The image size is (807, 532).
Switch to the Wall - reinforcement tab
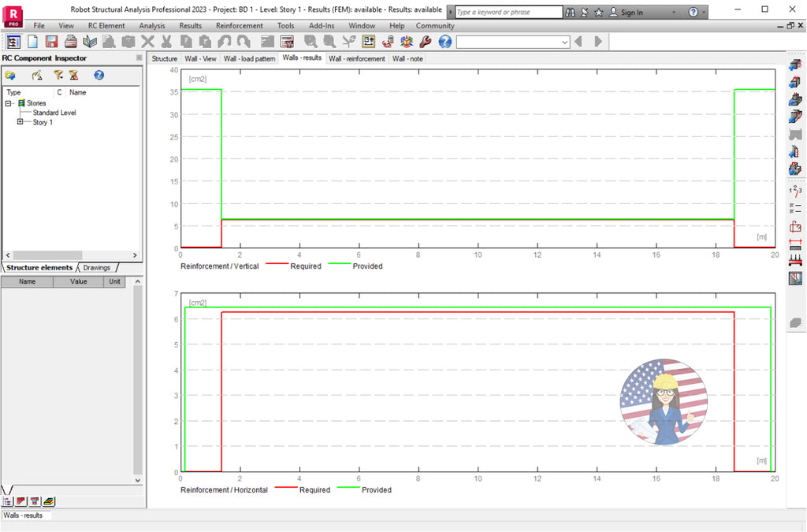(x=355, y=58)
